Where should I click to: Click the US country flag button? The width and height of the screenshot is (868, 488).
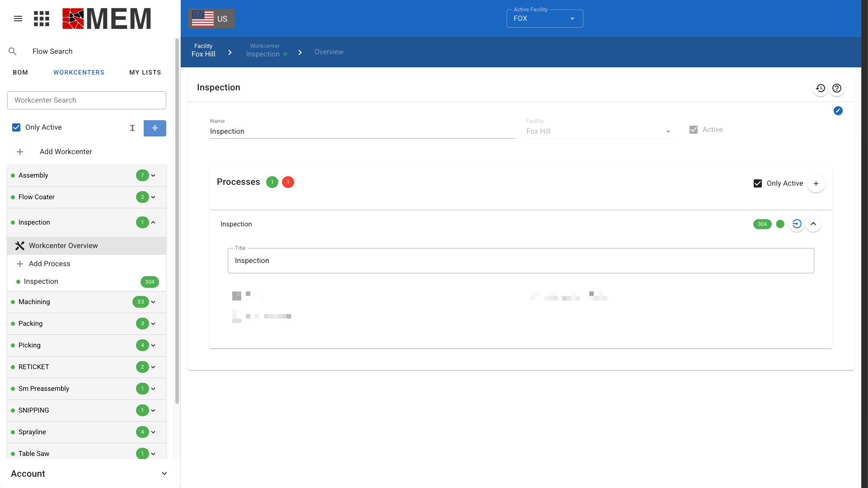(211, 19)
